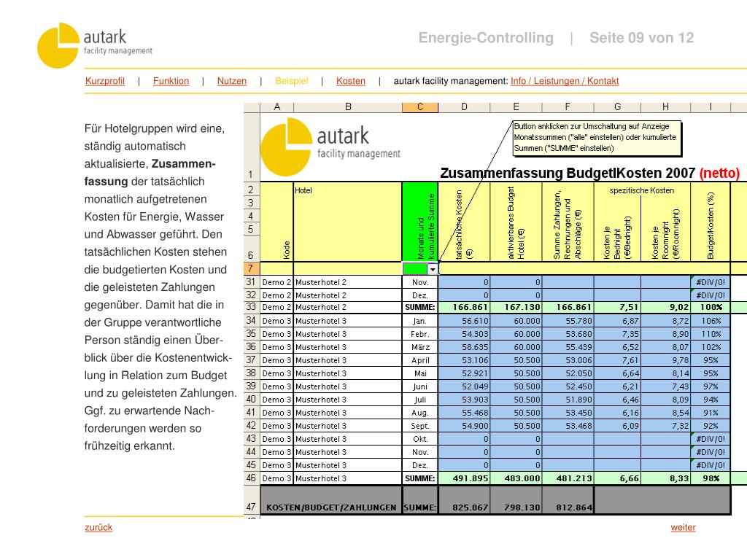Select column header A
The image size is (747, 560).
[276, 107]
